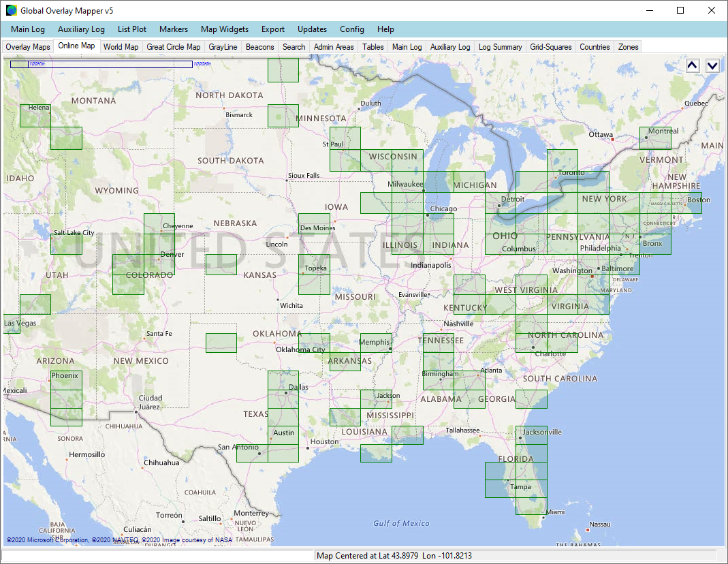The width and height of the screenshot is (728, 564).
Task: Click the Gulf of Mexico label
Action: [x=401, y=523]
